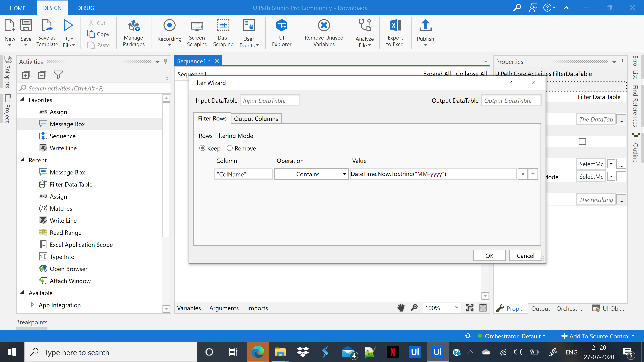Select the Keep filtering mode radio button
Image resolution: width=644 pixels, height=362 pixels.
pyautogui.click(x=202, y=148)
